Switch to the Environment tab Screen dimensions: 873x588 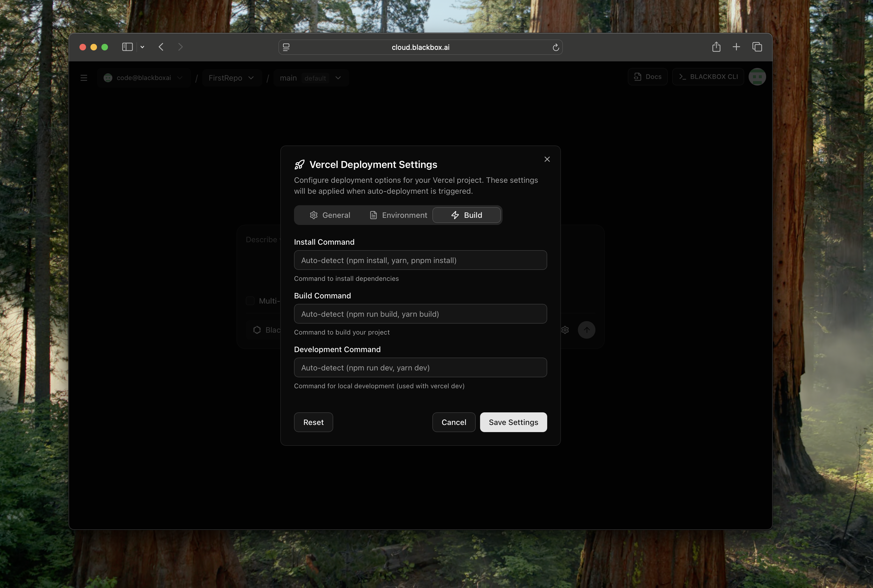click(x=398, y=215)
